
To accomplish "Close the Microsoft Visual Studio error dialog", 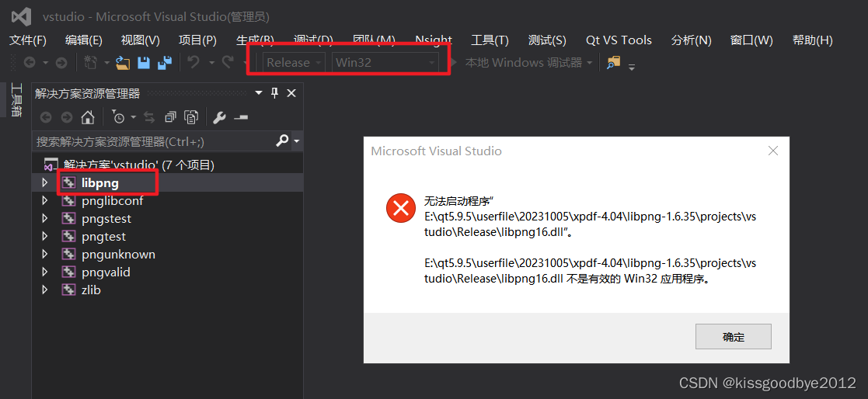I will coord(773,151).
